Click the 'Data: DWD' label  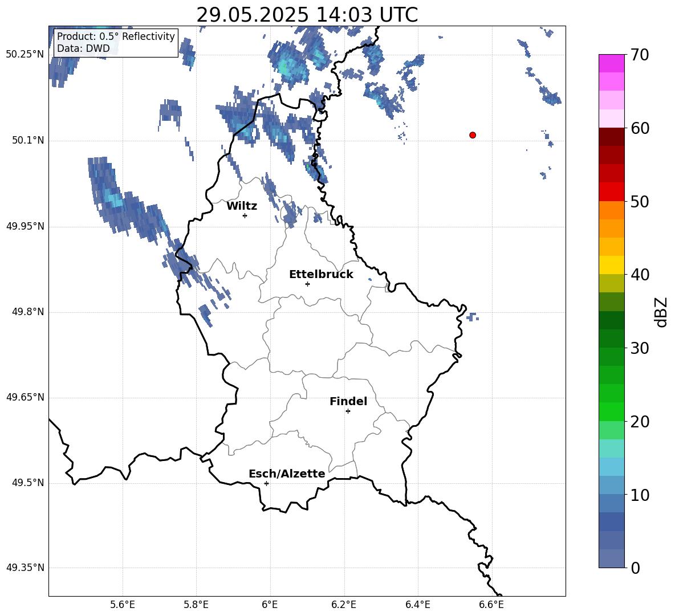[83, 48]
